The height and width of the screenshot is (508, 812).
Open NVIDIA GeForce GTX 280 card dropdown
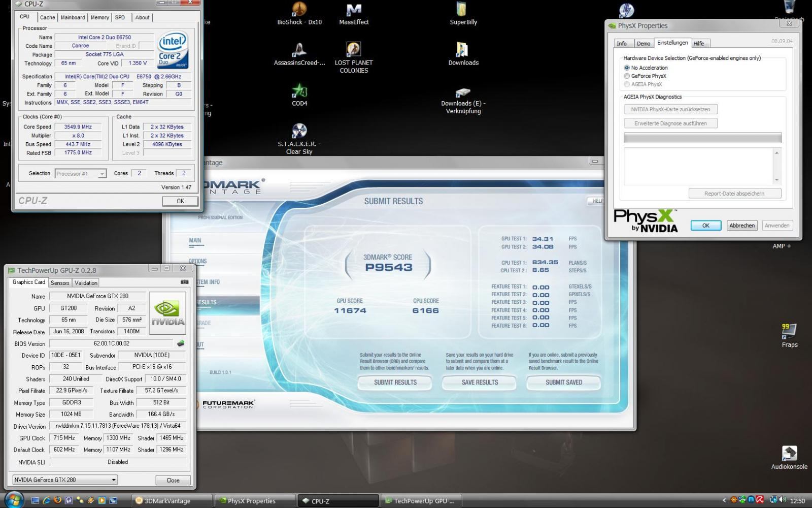point(65,480)
